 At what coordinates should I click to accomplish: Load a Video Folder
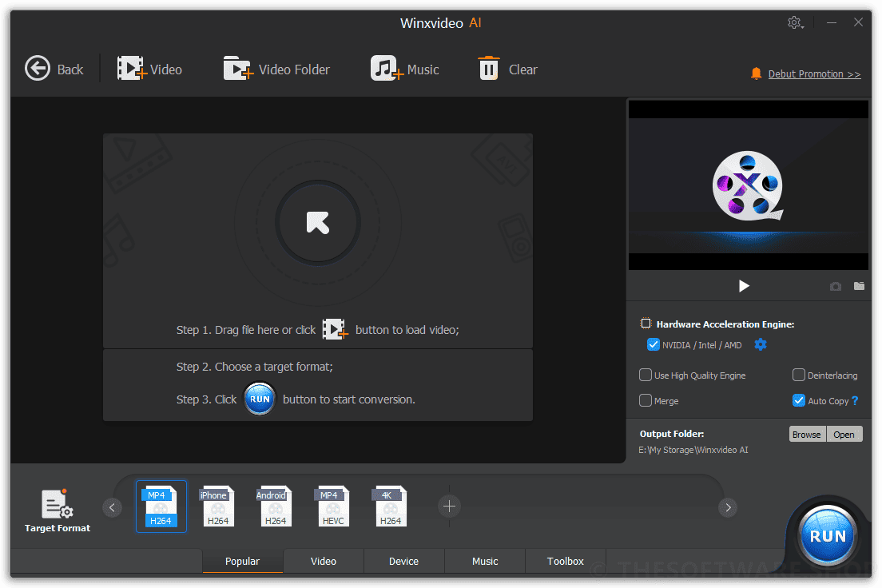(276, 69)
